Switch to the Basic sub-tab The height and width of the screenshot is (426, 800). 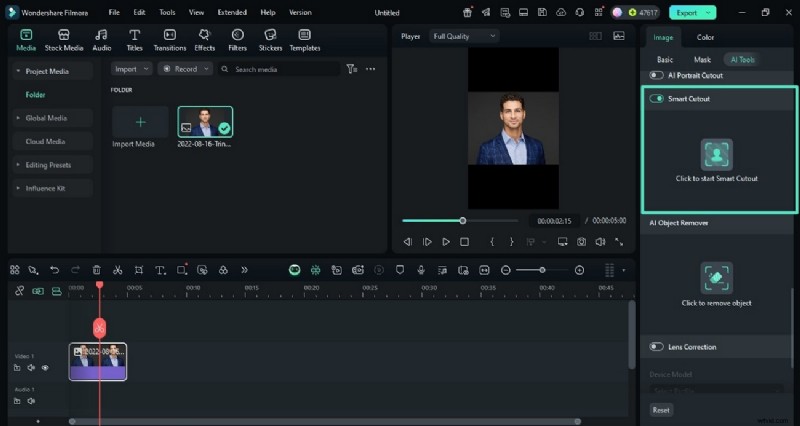[664, 60]
